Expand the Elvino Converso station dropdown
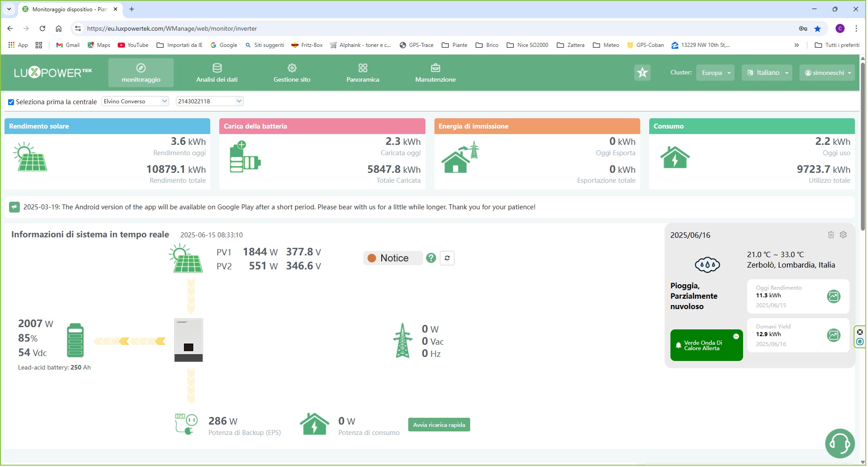868x467 pixels. [x=135, y=102]
